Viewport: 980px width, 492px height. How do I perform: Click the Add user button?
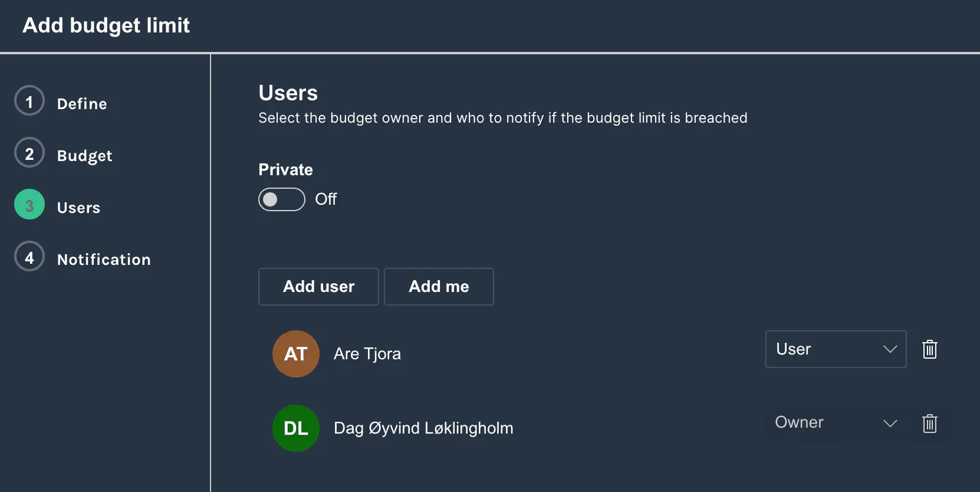click(318, 287)
